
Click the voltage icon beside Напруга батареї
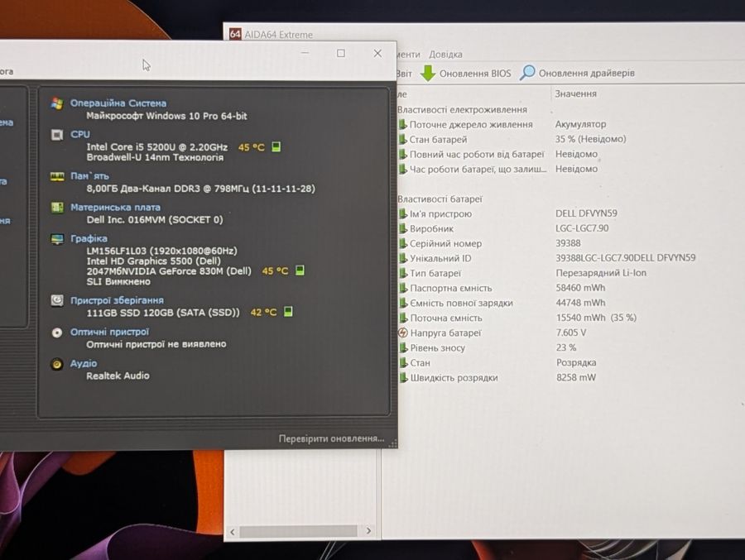point(403,333)
